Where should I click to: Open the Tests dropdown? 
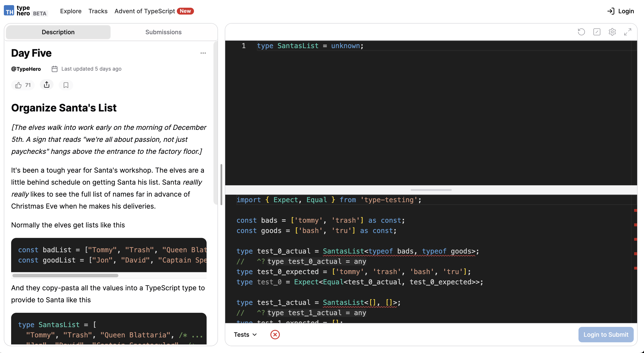(x=245, y=335)
